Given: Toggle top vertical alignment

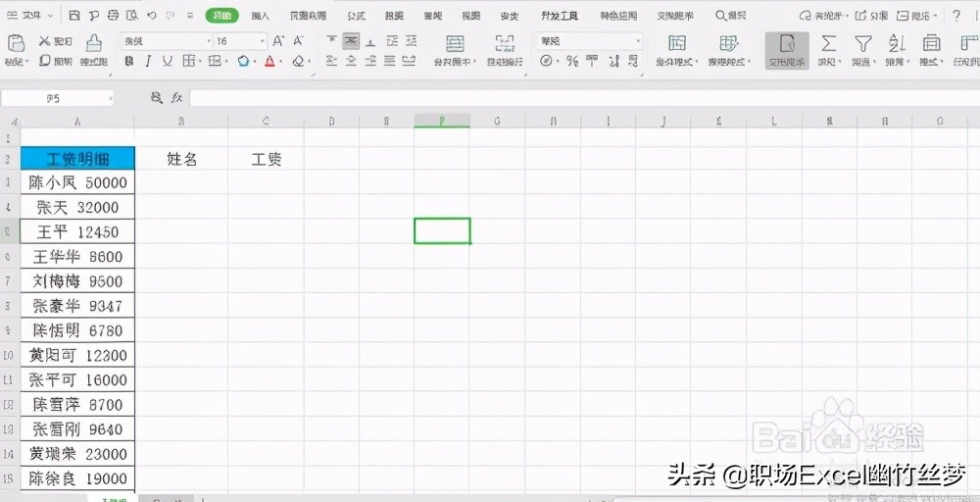Looking at the screenshot, I should click(332, 41).
